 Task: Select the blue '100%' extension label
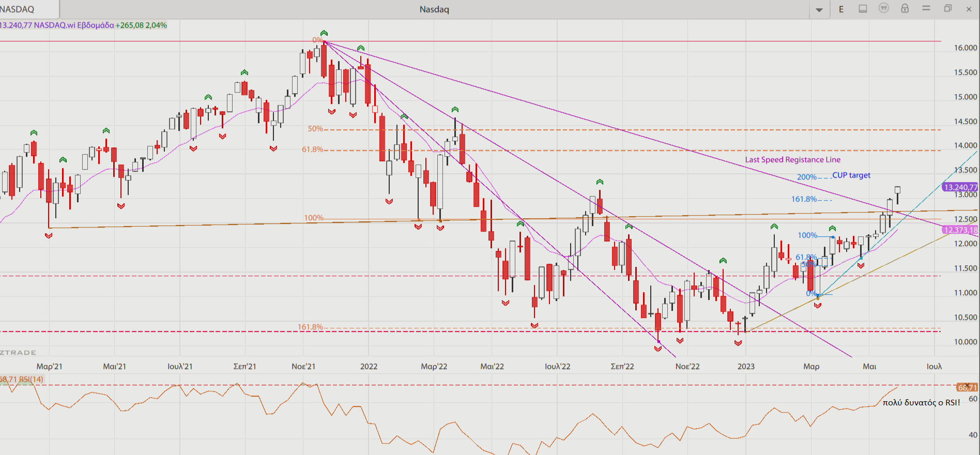coord(807,235)
